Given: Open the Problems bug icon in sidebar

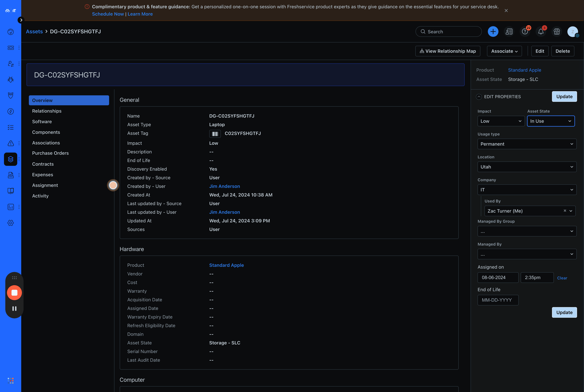Looking at the screenshot, I should click(x=10, y=79).
